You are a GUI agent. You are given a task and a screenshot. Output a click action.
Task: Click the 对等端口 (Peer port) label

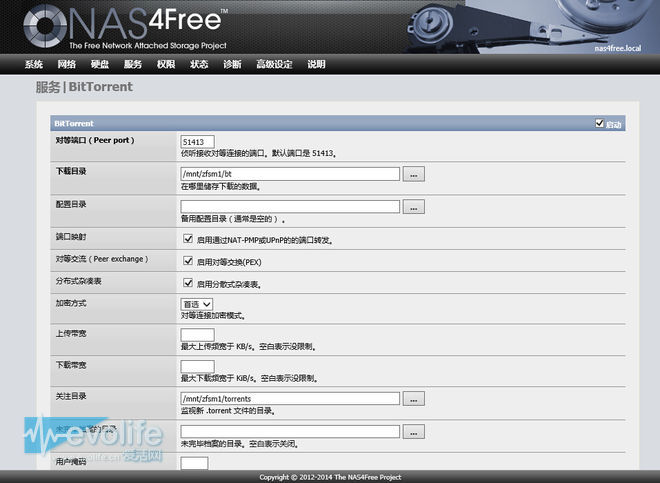point(95,140)
